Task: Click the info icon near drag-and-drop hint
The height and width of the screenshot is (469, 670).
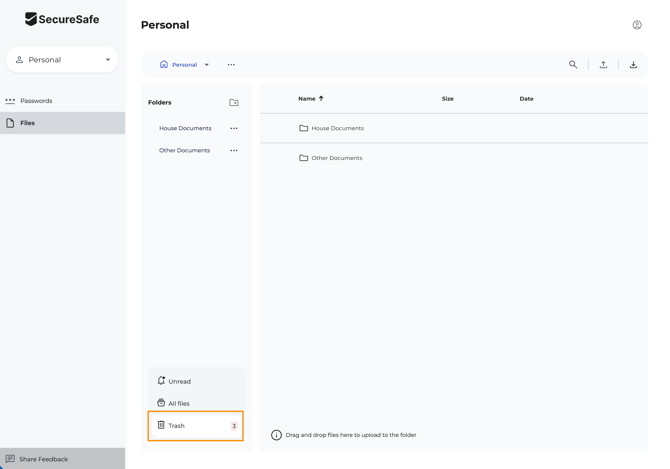Action: [x=276, y=435]
